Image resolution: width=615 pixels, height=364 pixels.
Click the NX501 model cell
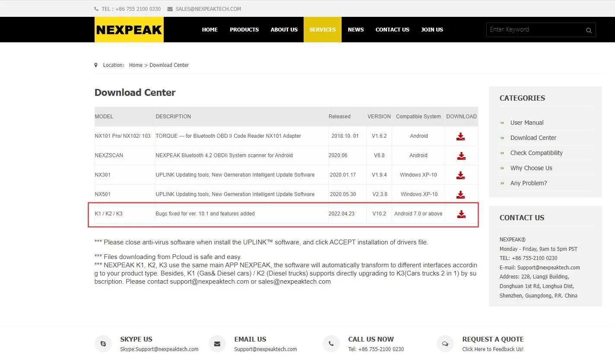[103, 194]
